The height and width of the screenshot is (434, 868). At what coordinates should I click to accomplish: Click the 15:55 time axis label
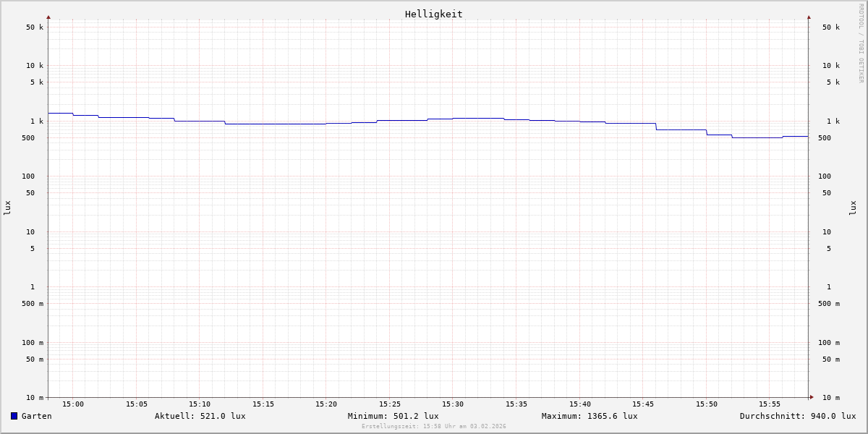click(770, 404)
